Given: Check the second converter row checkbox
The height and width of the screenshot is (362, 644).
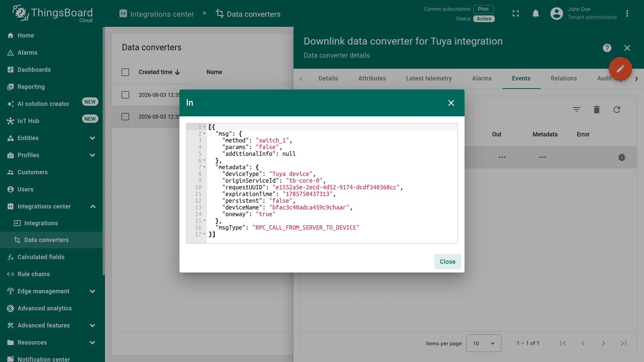Looking at the screenshot, I should (x=125, y=117).
